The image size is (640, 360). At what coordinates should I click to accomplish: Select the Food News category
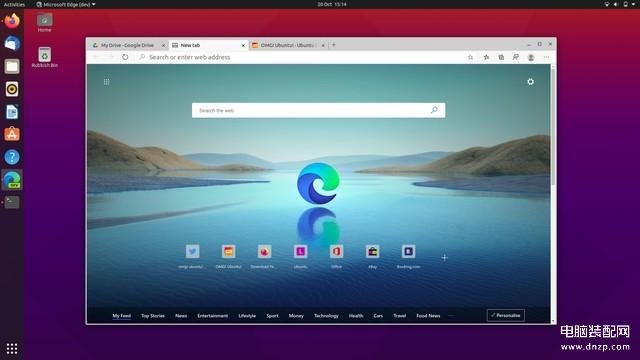tap(428, 316)
